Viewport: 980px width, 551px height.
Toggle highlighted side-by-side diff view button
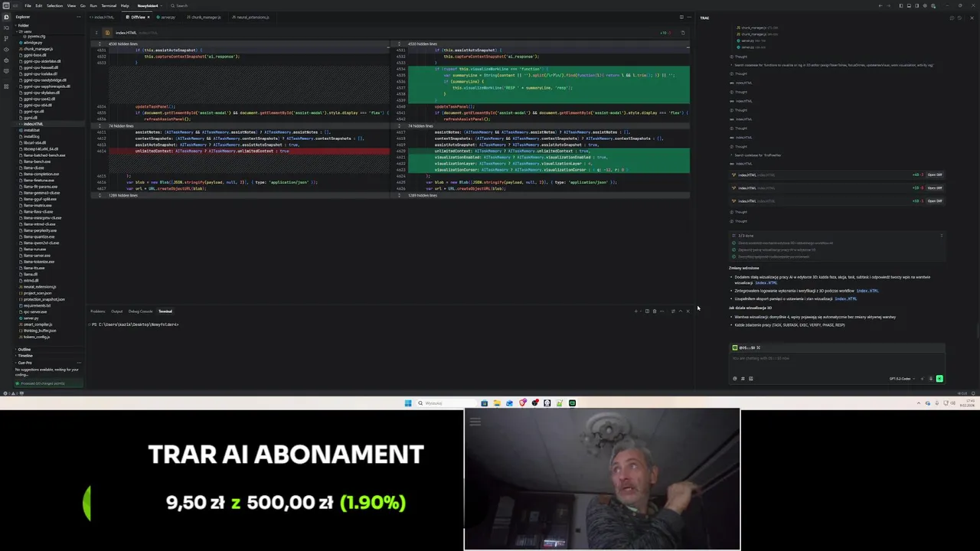[x=107, y=33]
